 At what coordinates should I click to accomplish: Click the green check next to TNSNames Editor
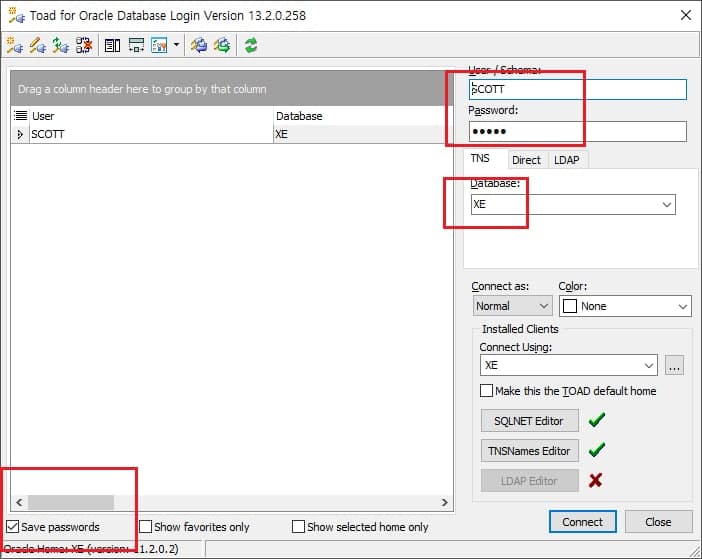point(596,450)
